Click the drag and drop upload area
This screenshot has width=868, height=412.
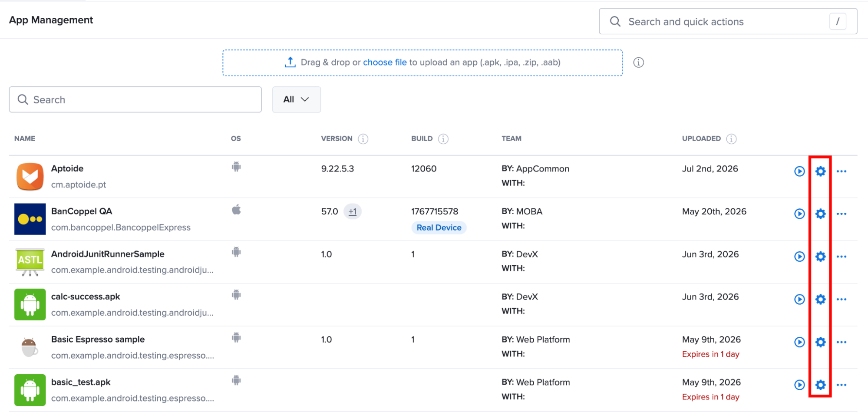pos(422,63)
